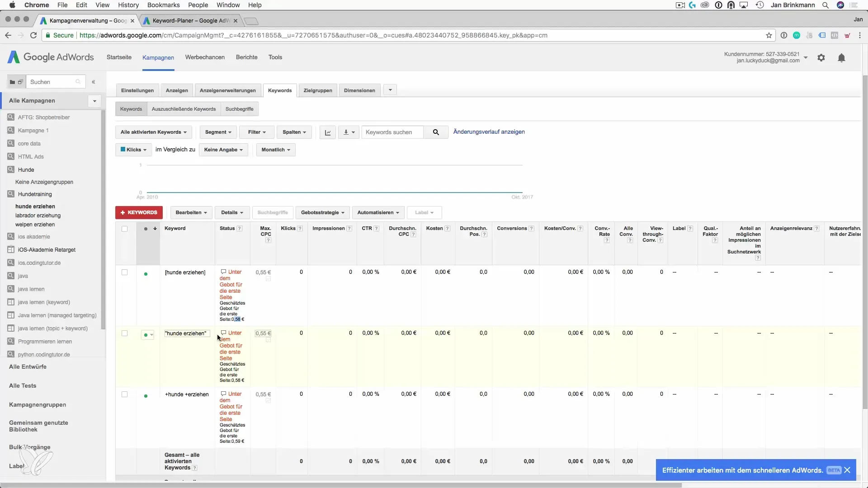
Task: Click the Status column help icon
Action: click(240, 229)
